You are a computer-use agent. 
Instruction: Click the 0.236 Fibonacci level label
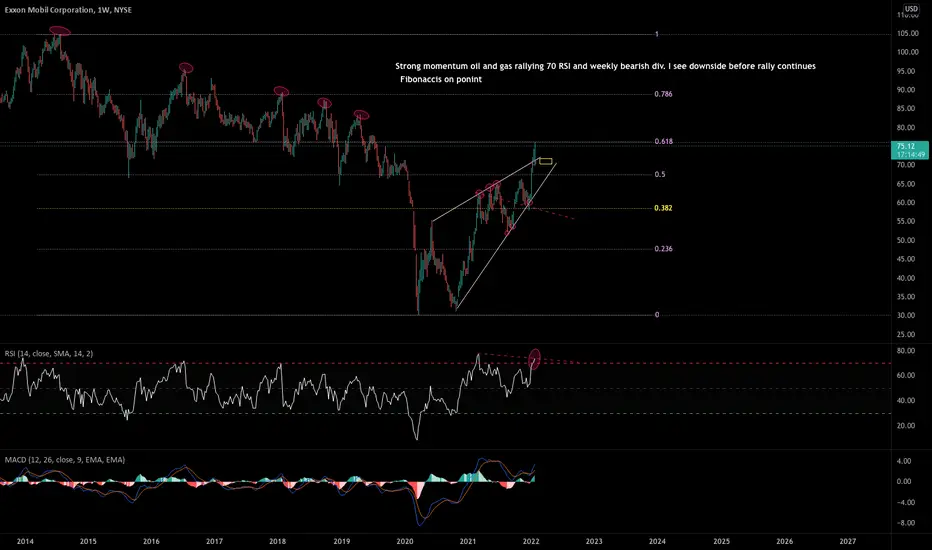663,249
